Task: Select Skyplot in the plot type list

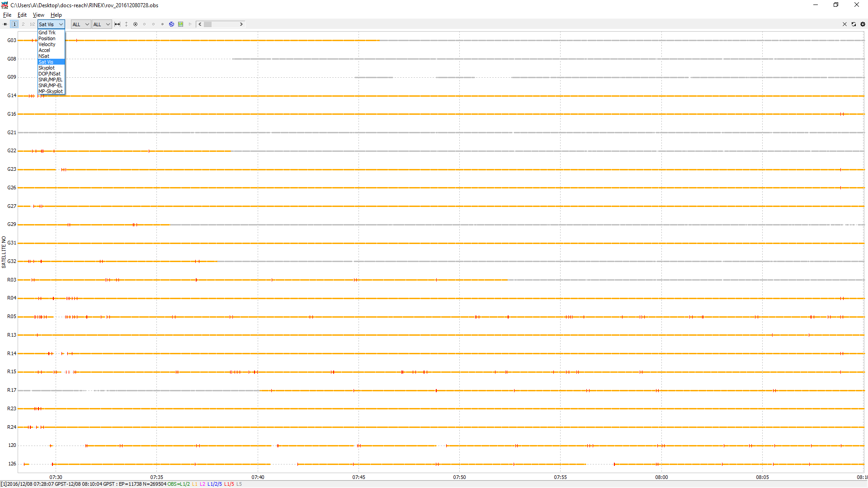Action: tap(51, 68)
